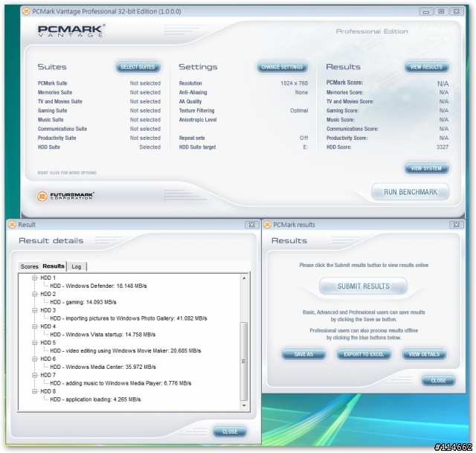Click the View Results button

426,67
